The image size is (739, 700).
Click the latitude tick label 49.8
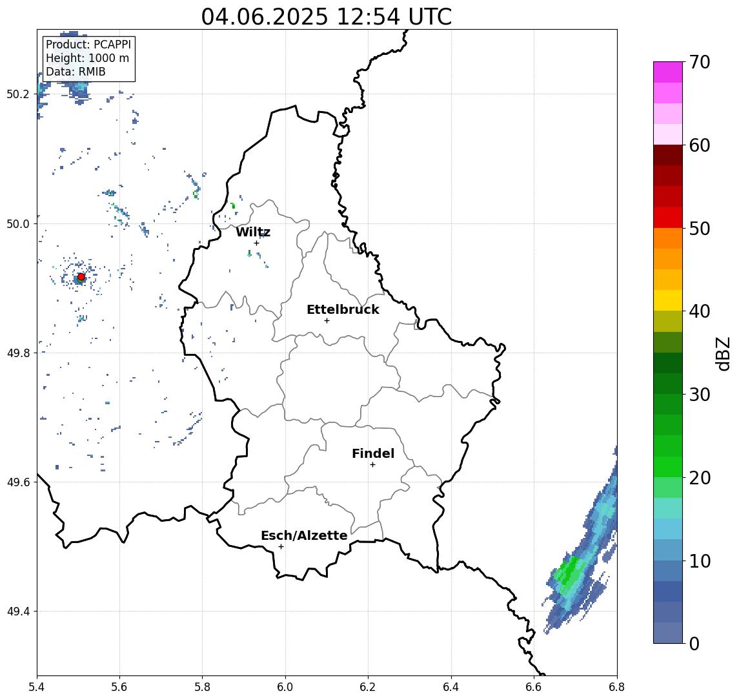coord(17,353)
